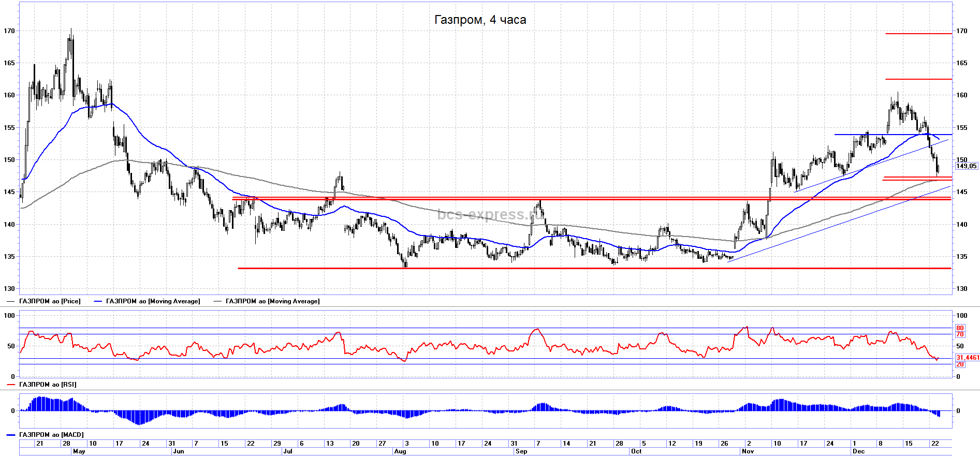Click "160" on the left price axis
Viewport: 980px width, 456px height.
[x=9, y=95]
